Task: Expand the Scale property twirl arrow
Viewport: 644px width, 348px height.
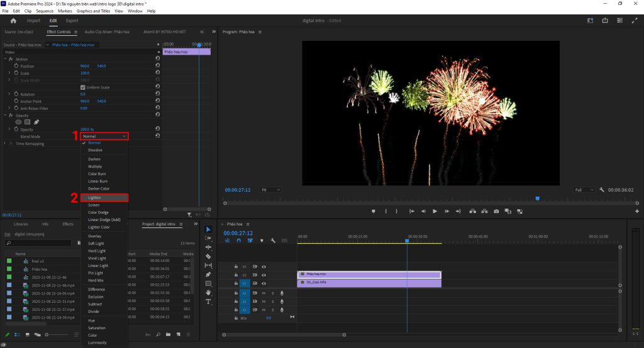Action: [9, 73]
